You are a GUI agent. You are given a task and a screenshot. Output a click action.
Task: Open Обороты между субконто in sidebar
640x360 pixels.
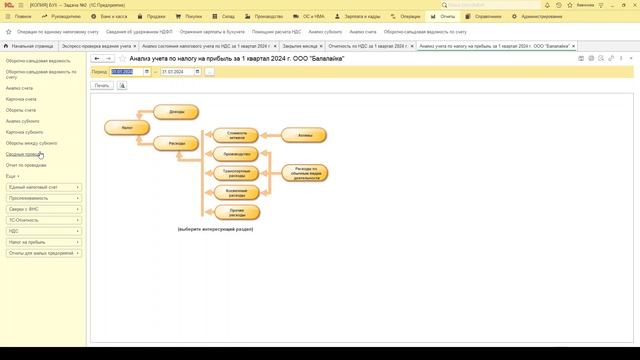[31, 143]
